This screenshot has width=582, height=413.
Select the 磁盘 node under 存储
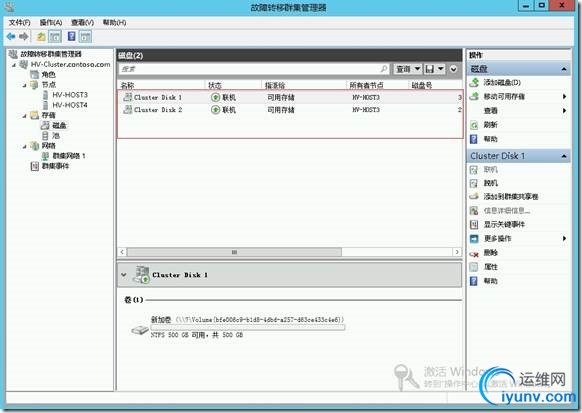pyautogui.click(x=59, y=125)
